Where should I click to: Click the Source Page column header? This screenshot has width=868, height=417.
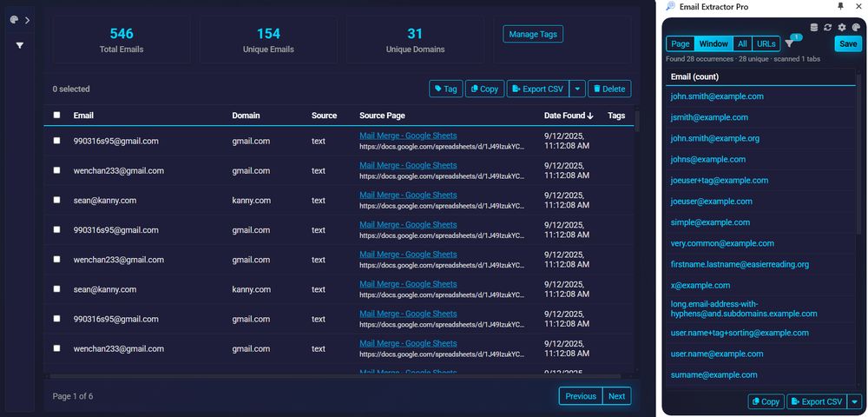tap(382, 116)
